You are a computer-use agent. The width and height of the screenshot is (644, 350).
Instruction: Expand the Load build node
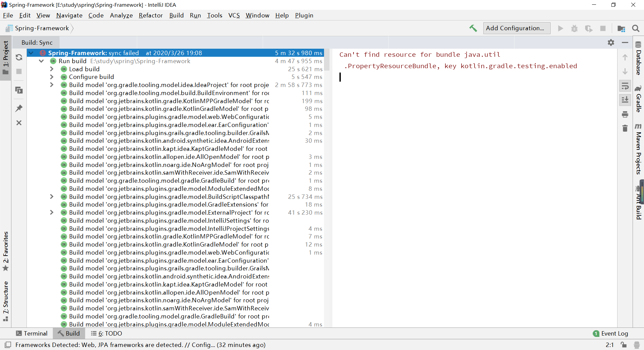(52, 69)
